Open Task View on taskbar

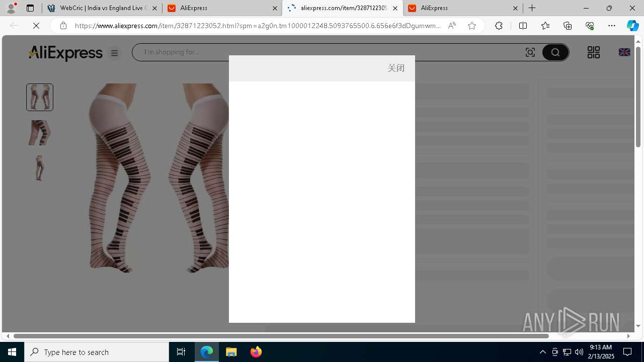tap(181, 352)
